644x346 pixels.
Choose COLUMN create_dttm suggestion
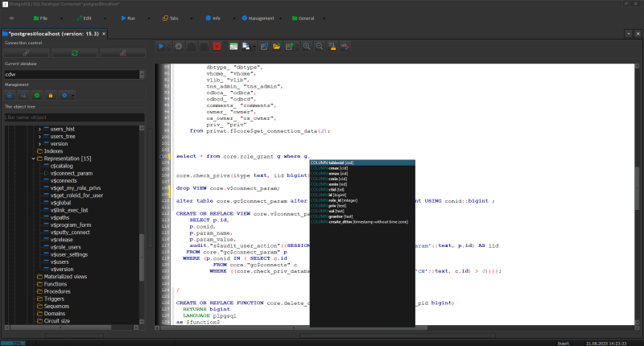point(362,221)
